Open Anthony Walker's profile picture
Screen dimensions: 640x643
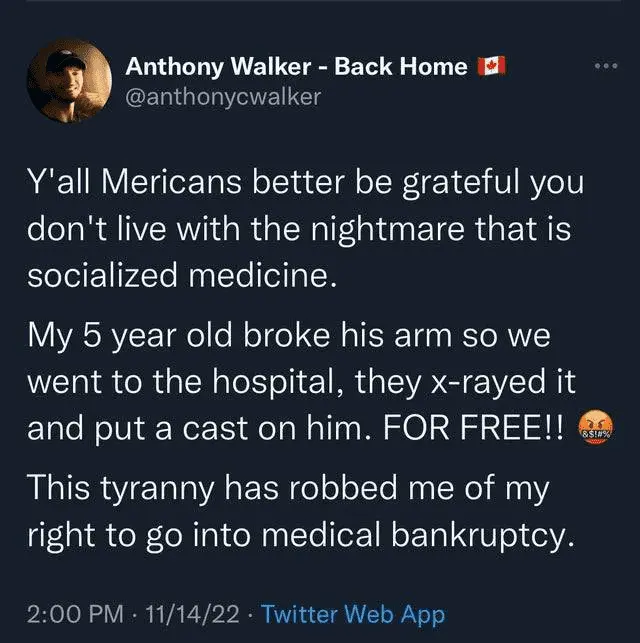(x=69, y=81)
